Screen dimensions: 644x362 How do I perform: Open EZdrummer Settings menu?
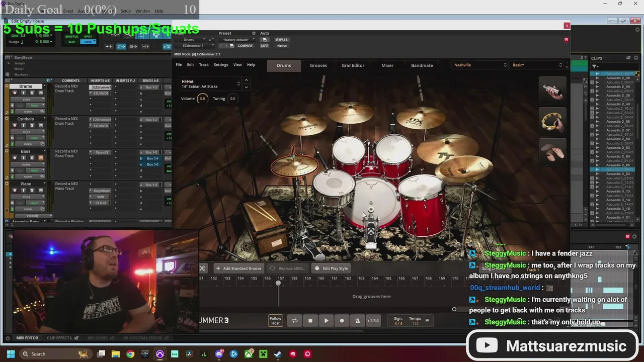221,65
